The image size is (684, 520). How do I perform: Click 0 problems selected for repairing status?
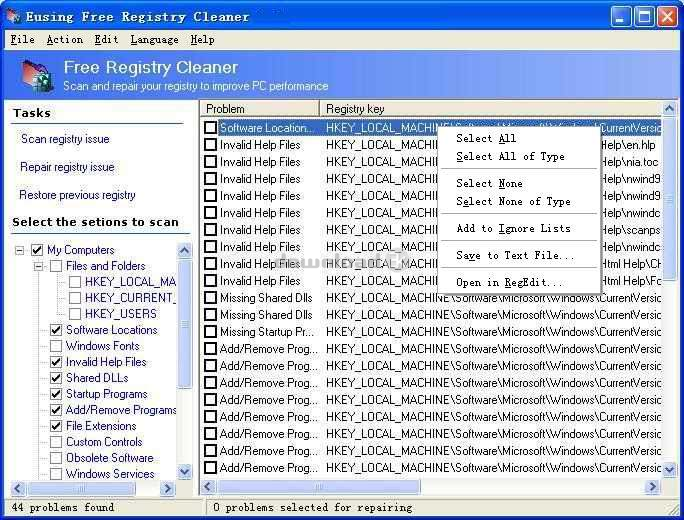coord(312,507)
